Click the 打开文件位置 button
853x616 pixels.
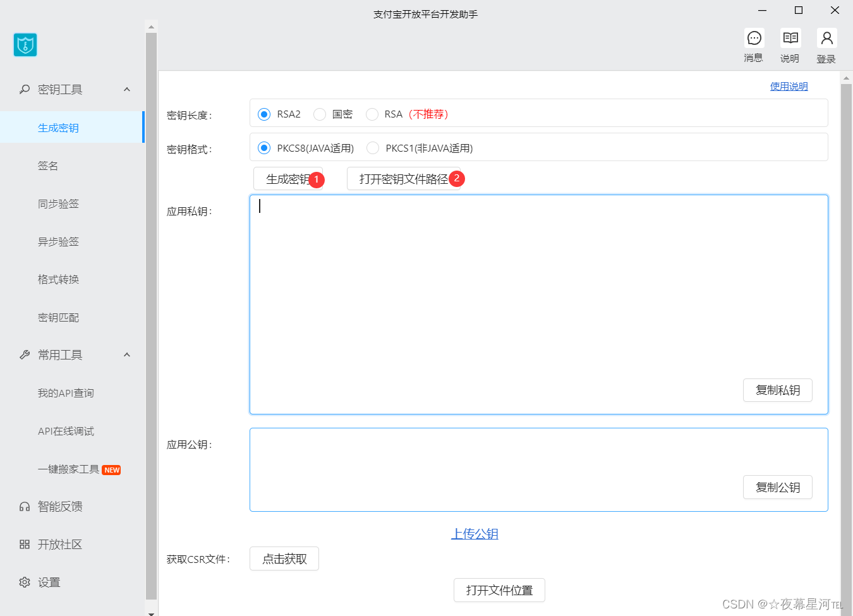pos(499,590)
